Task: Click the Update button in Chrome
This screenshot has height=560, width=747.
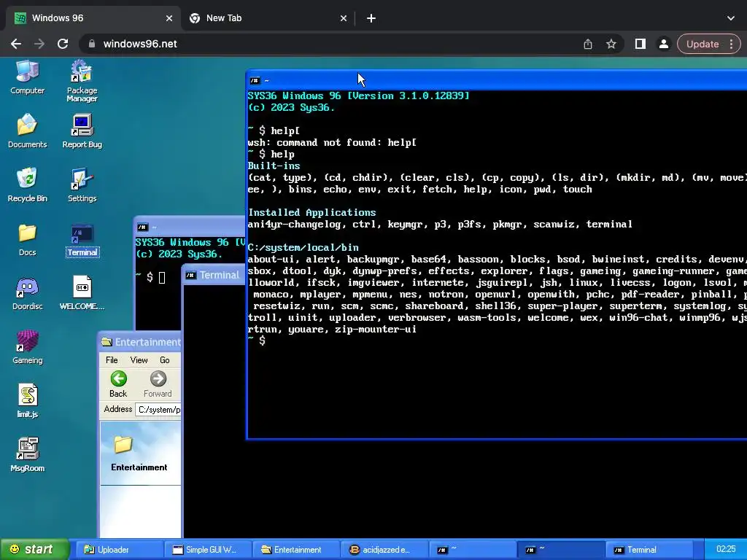Action: tap(703, 44)
